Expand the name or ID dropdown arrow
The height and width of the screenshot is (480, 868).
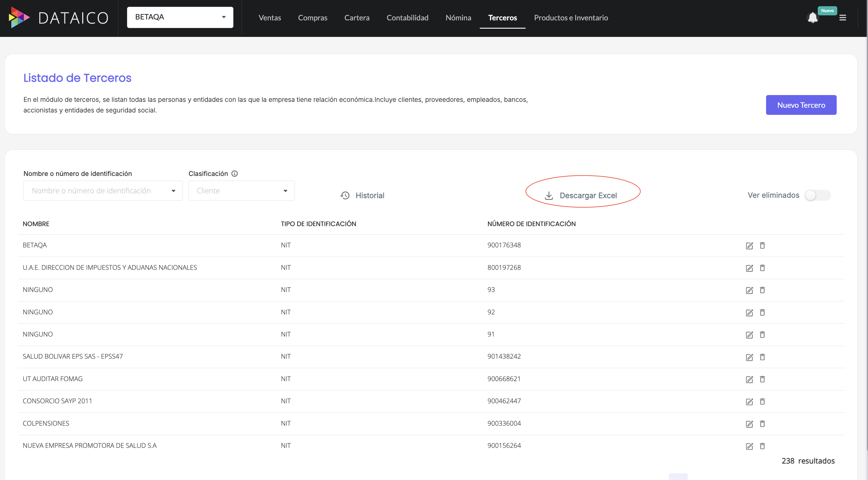pyautogui.click(x=173, y=191)
